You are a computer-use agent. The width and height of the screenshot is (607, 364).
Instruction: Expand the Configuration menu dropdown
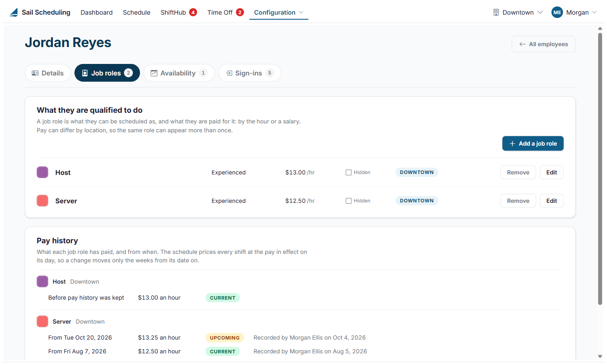pyautogui.click(x=279, y=12)
